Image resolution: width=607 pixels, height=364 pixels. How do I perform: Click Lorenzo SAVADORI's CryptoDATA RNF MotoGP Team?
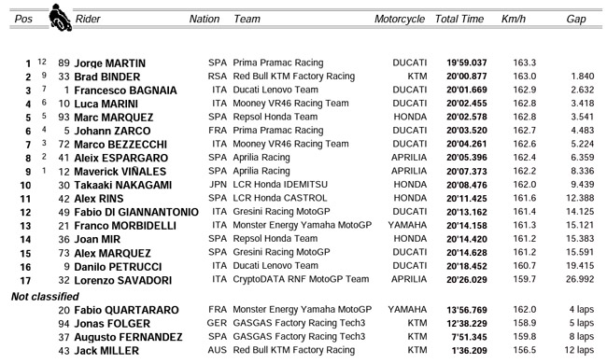301,279
